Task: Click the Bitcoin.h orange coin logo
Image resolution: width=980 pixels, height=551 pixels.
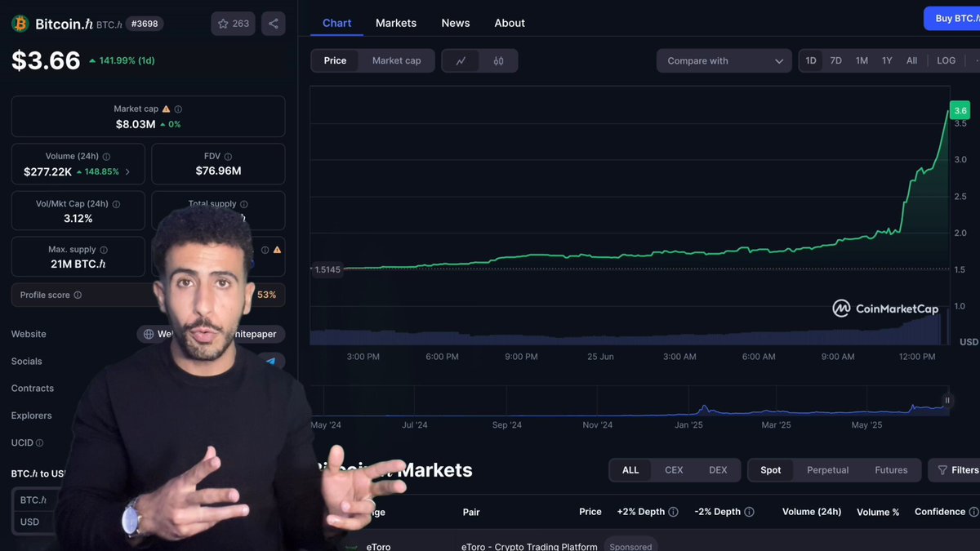Action: tap(20, 24)
